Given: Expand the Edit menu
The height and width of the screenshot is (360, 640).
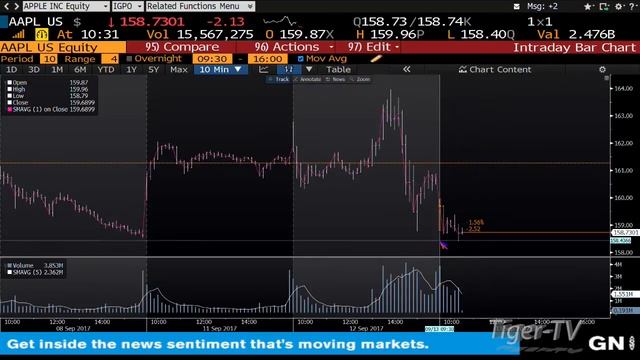Looking at the screenshot, I should 373,47.
